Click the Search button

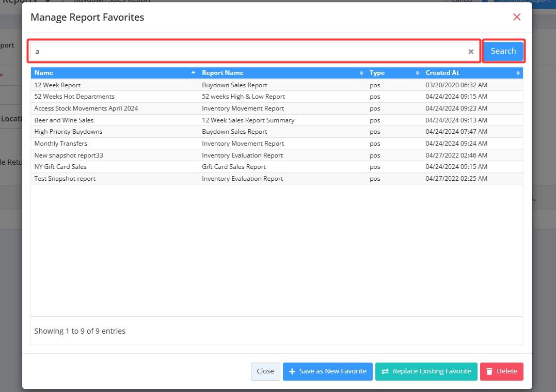tap(503, 51)
